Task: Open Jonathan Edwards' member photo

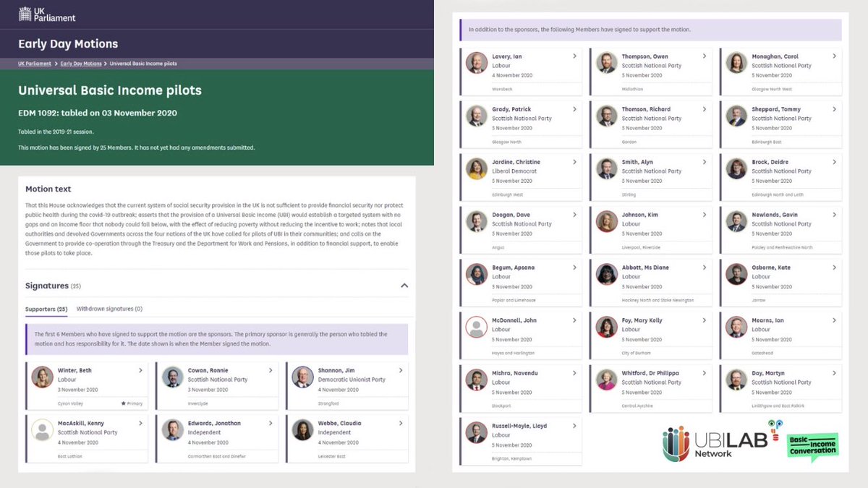Action: [172, 429]
